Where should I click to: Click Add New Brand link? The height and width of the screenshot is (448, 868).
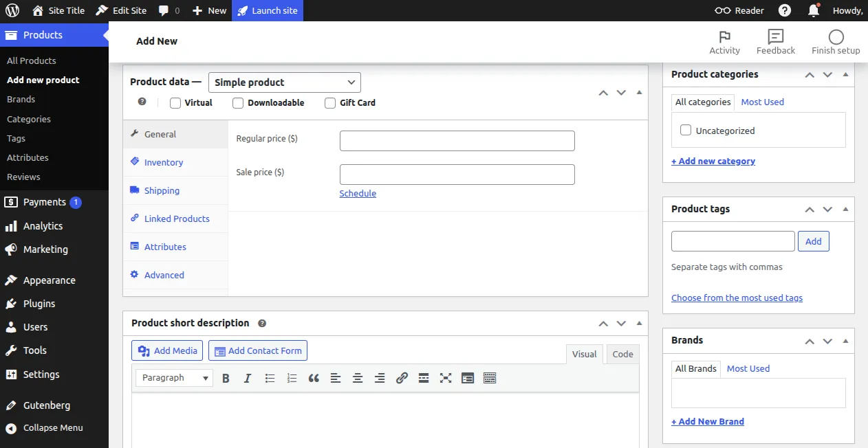708,421
